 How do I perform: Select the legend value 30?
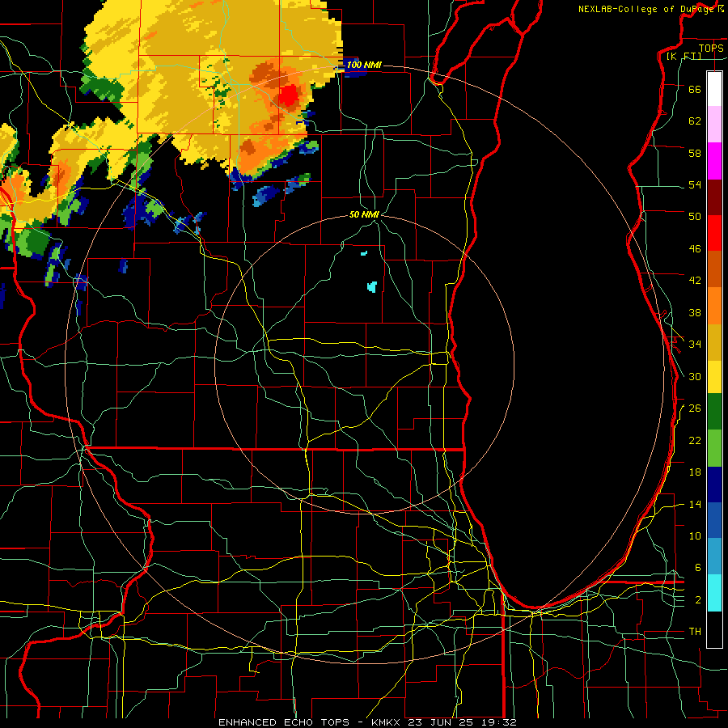(x=695, y=376)
